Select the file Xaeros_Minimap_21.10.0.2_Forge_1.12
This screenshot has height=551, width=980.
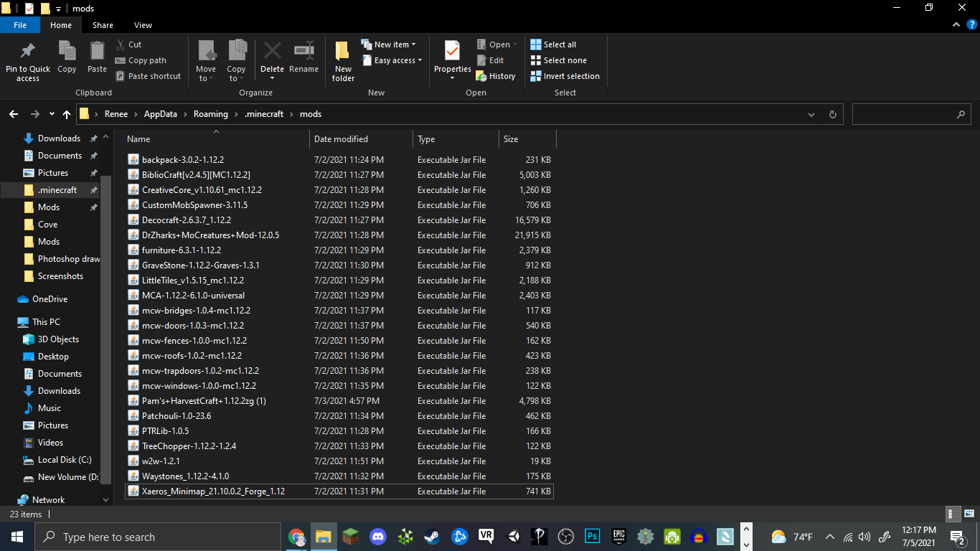click(x=339, y=491)
